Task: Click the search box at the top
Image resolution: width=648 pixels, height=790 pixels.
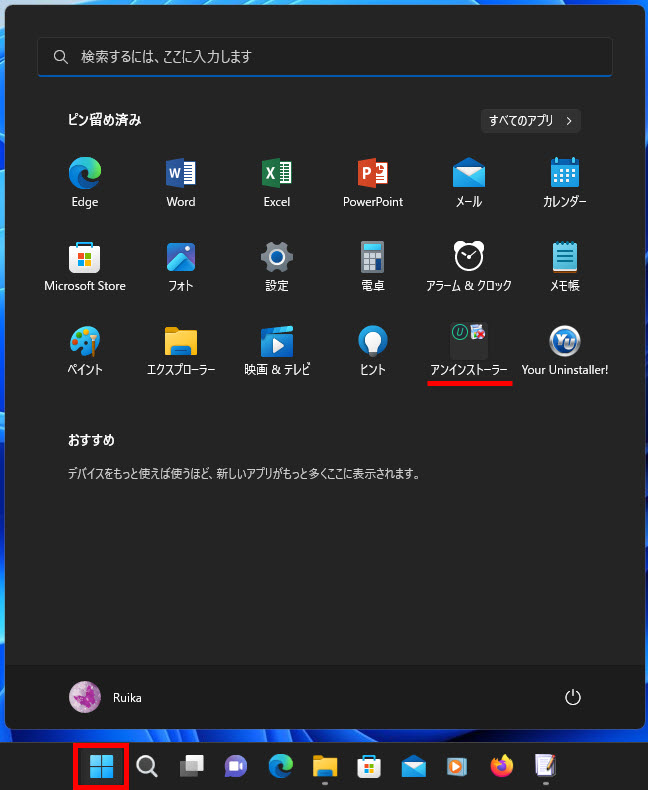Action: [325, 57]
